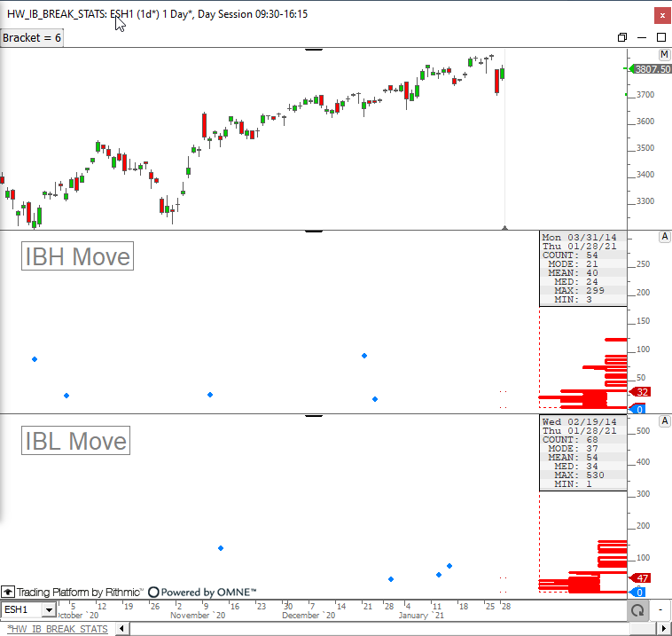The width and height of the screenshot is (672, 636).
Task: Toggle the A auto-scale button in IBL Move pane
Action: tap(664, 420)
